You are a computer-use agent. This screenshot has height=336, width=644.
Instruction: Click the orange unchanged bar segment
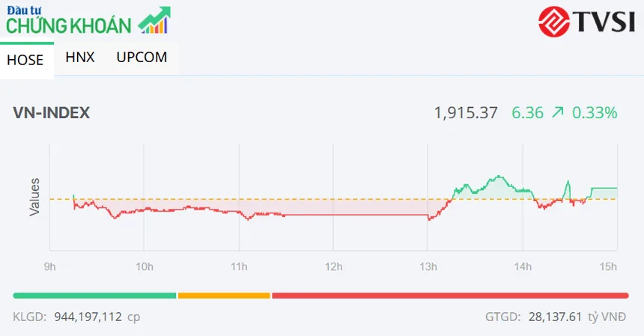click(x=224, y=296)
